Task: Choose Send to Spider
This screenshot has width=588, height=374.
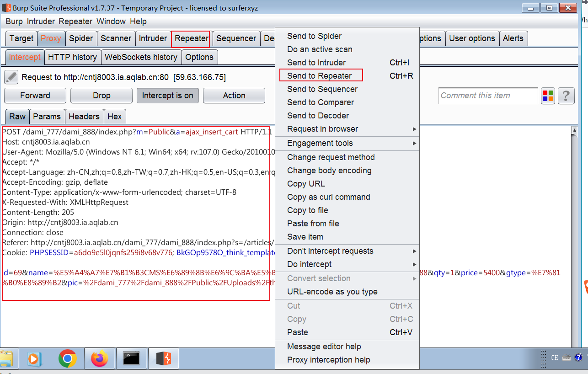Action: 347,36
